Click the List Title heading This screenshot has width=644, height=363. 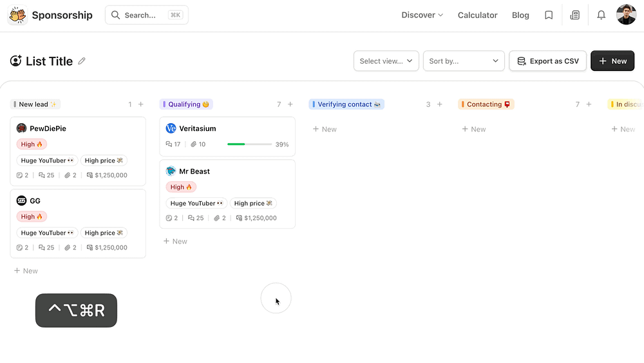click(x=50, y=61)
